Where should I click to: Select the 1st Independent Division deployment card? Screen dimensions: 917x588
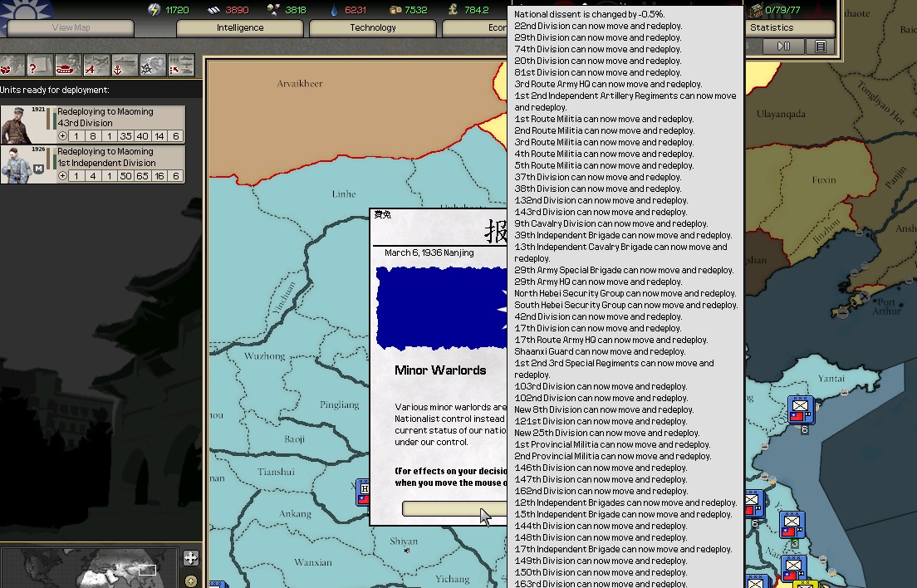point(93,164)
